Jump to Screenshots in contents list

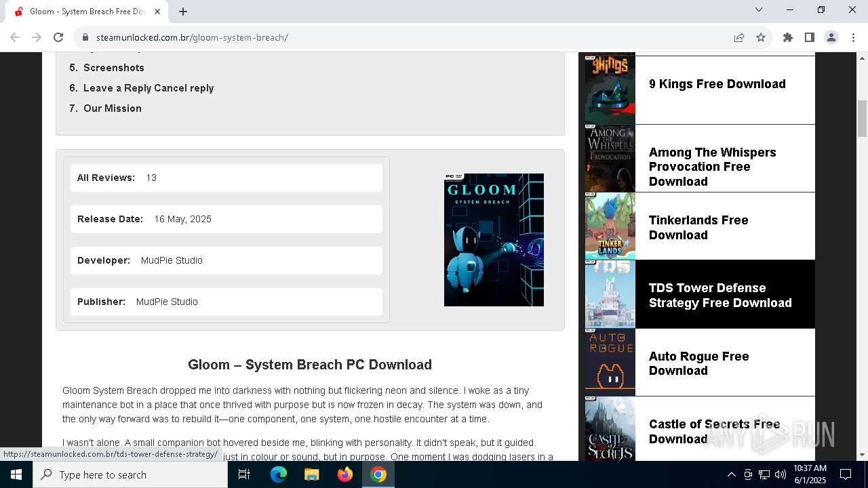[113, 68]
